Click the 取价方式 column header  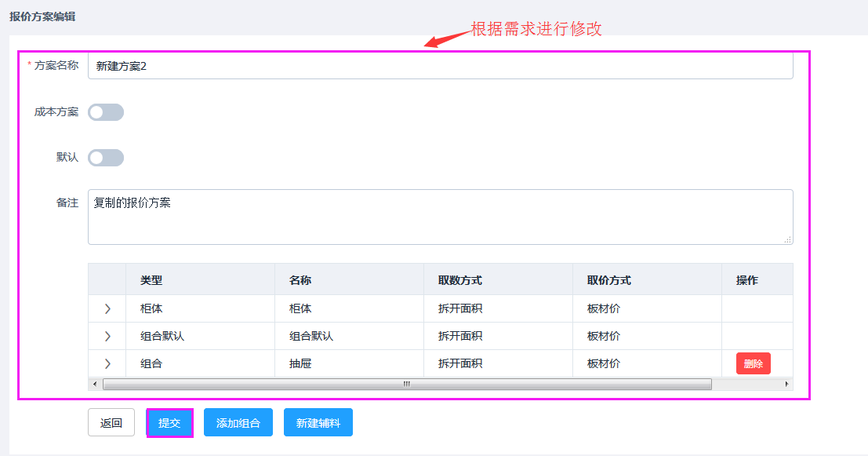(x=608, y=280)
